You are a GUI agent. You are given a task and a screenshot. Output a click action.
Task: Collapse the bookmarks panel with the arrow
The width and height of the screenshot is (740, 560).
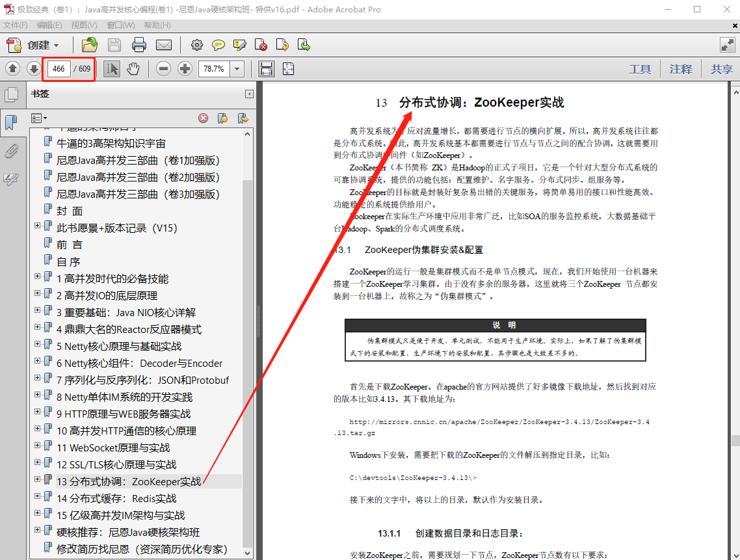click(x=249, y=94)
